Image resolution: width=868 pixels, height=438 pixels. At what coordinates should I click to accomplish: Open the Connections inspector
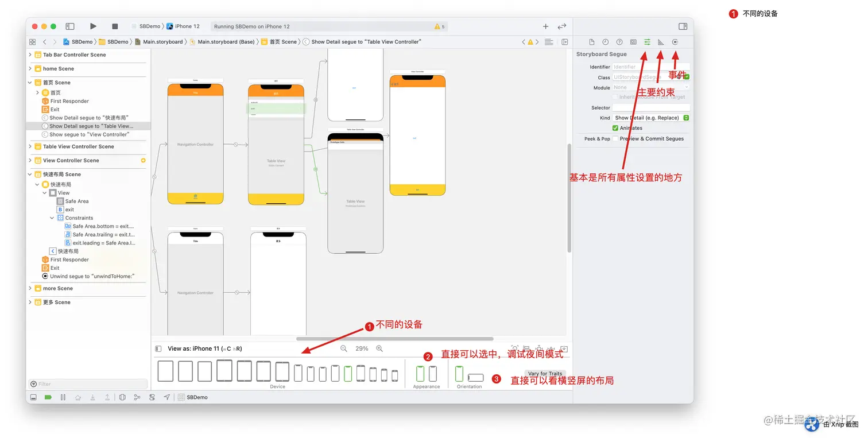(x=675, y=42)
